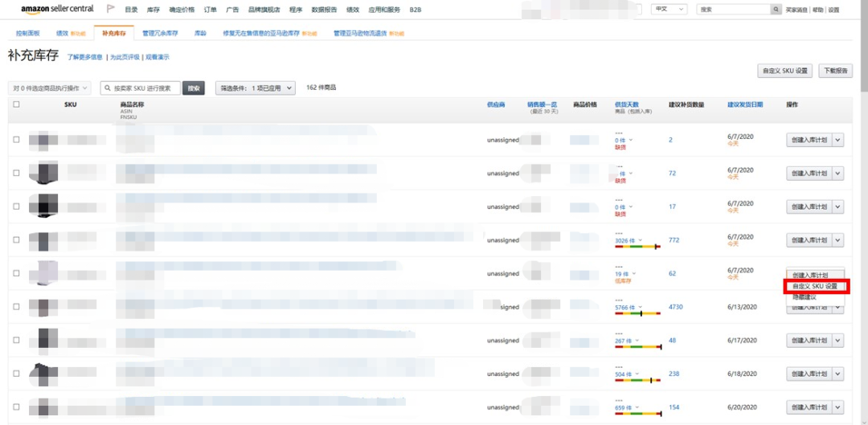Check the first product row checkbox
This screenshot has width=868, height=425.
click(x=16, y=140)
